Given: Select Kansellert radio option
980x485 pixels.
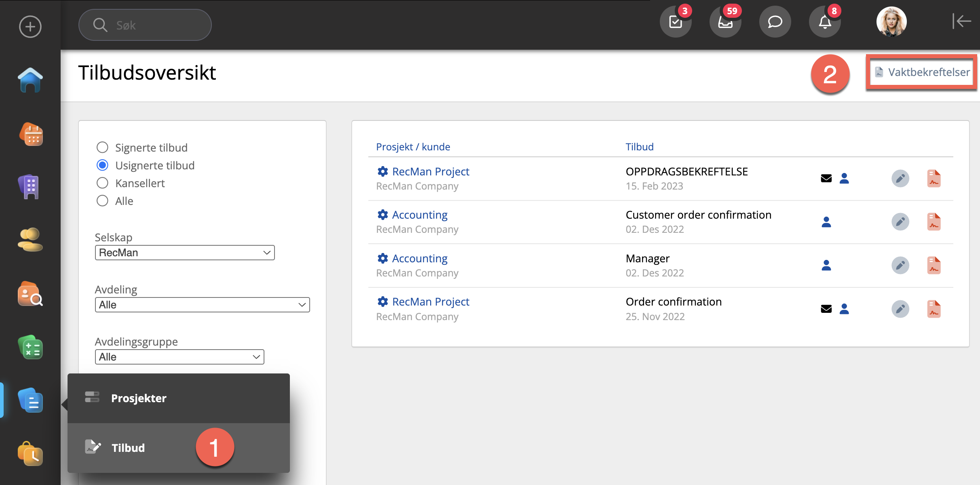Looking at the screenshot, I should (x=103, y=183).
